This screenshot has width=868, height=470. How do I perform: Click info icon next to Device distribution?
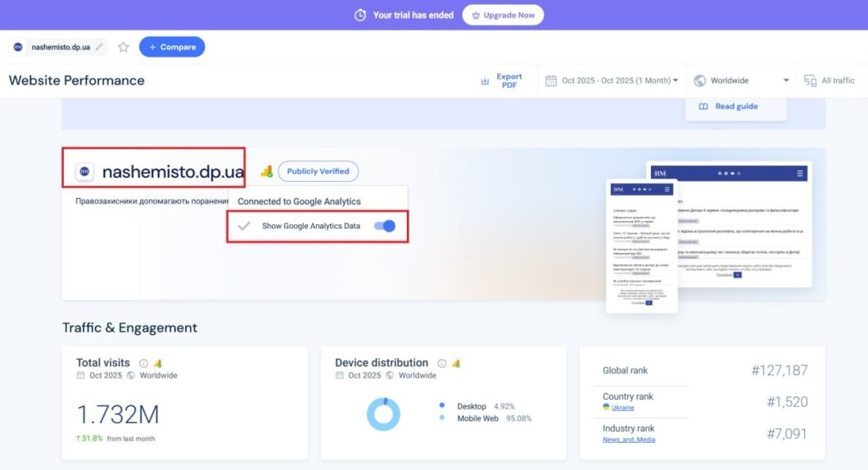coord(441,363)
